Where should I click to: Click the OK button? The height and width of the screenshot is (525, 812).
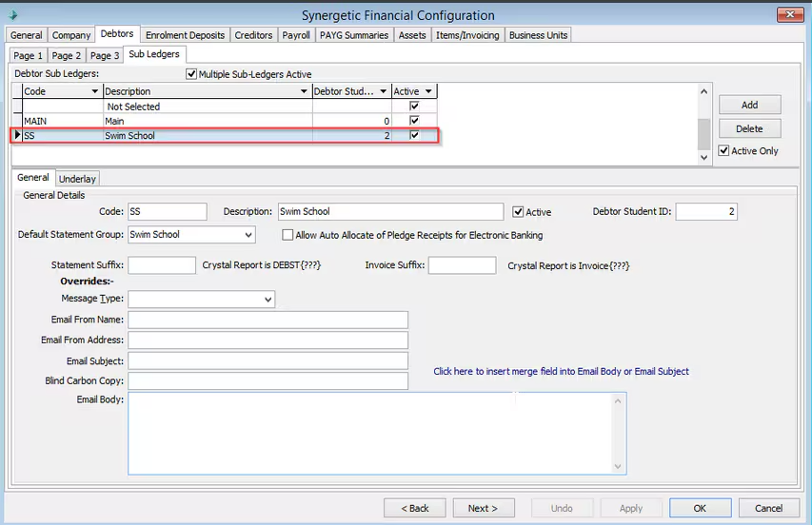tap(700, 509)
